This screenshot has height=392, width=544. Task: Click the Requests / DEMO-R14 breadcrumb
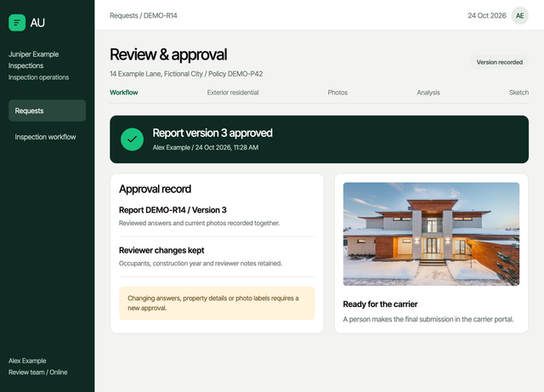pos(144,15)
